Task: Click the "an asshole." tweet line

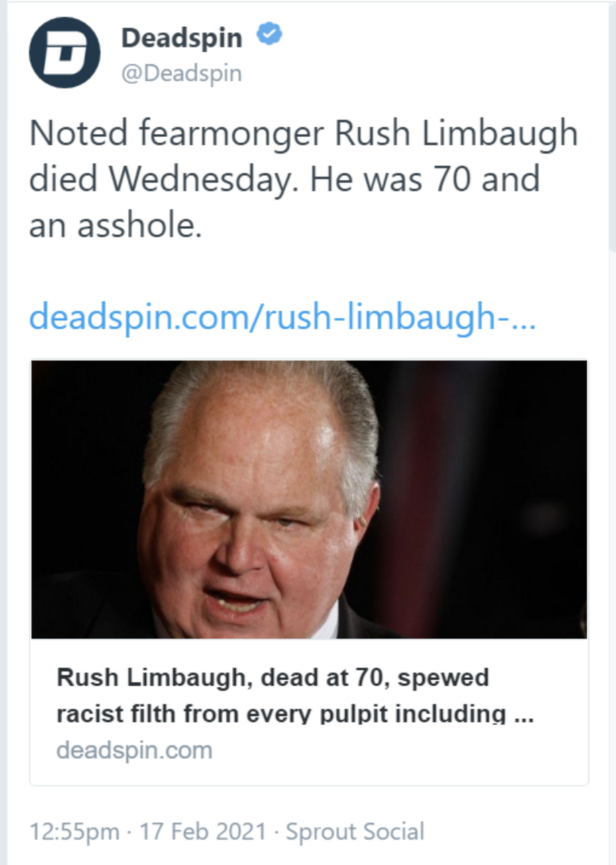Action: click(x=115, y=225)
